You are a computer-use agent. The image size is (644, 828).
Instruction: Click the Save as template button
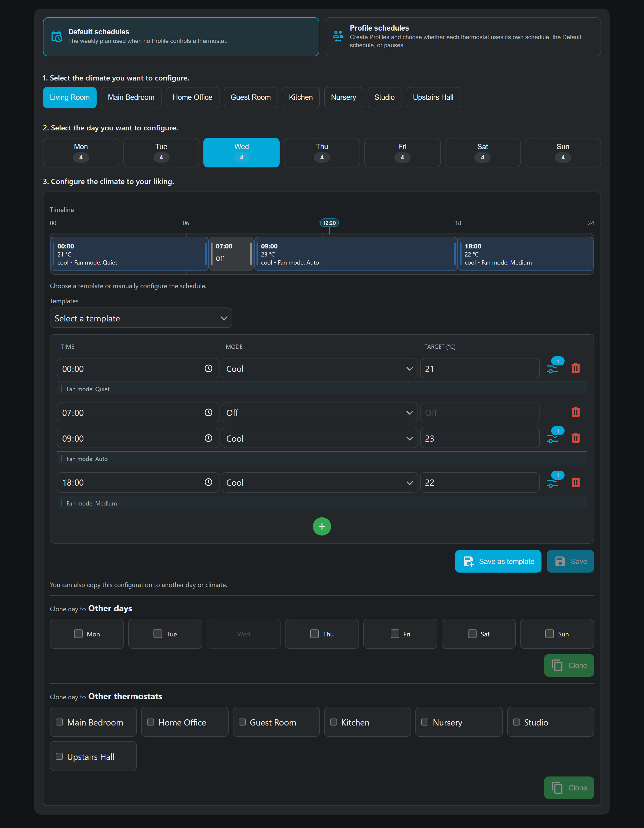pyautogui.click(x=499, y=562)
